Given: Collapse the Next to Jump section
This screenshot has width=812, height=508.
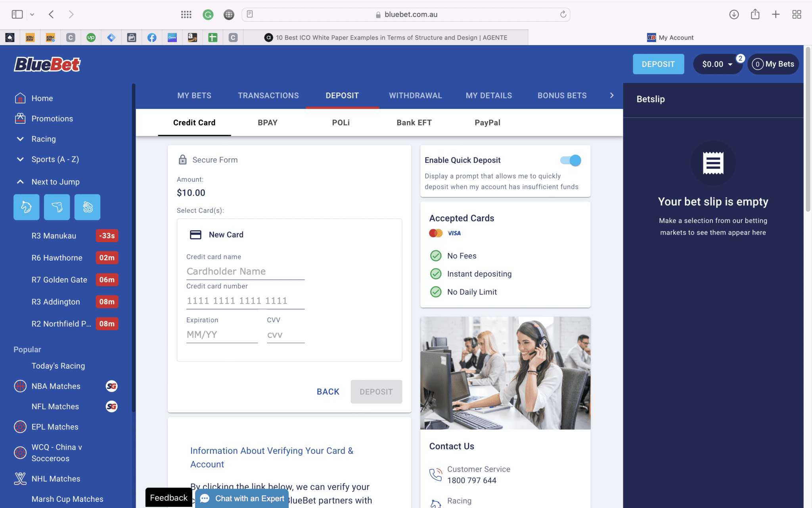Looking at the screenshot, I should point(20,182).
